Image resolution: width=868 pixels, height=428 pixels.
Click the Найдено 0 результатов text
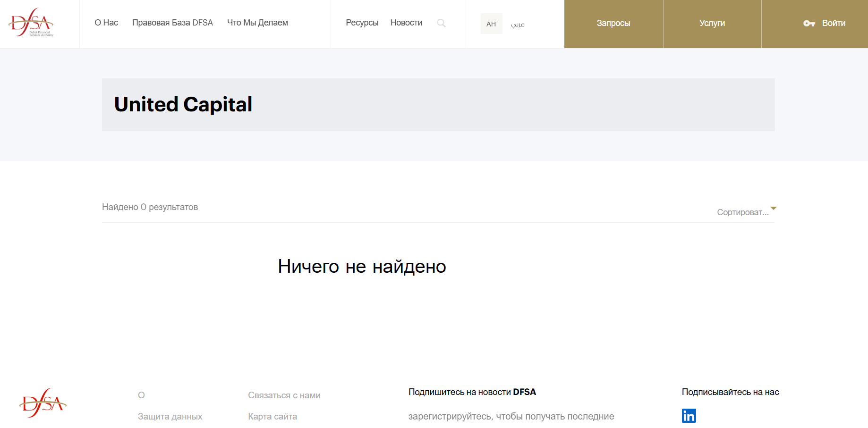tap(150, 207)
